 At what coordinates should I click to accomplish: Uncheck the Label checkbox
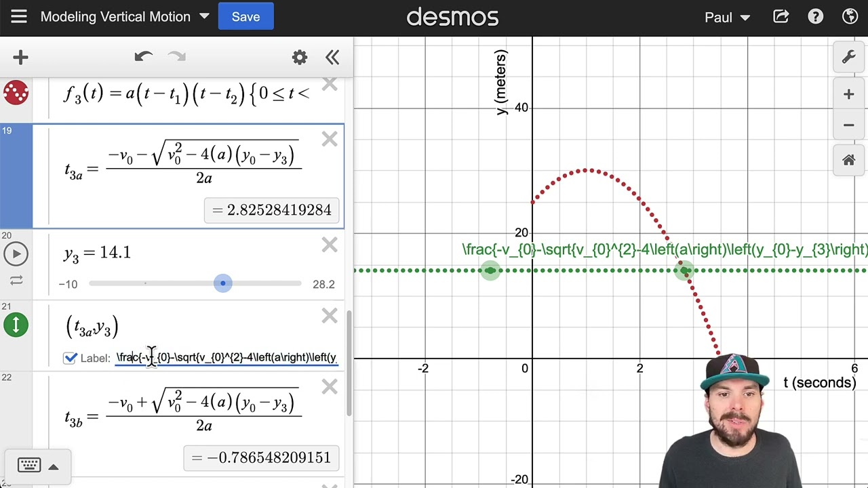pyautogui.click(x=70, y=358)
